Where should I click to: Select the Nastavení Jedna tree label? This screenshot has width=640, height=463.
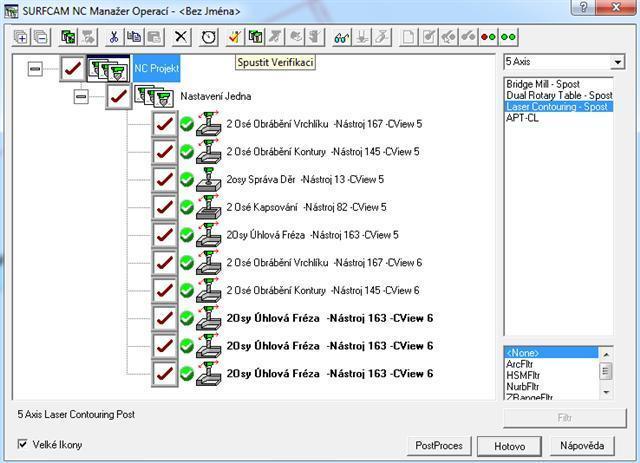(216, 96)
